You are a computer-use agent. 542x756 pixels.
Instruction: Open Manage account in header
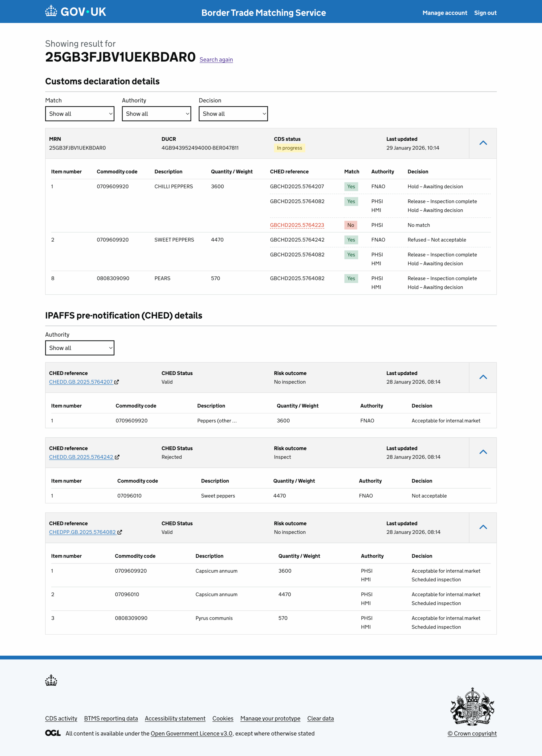pyautogui.click(x=444, y=13)
